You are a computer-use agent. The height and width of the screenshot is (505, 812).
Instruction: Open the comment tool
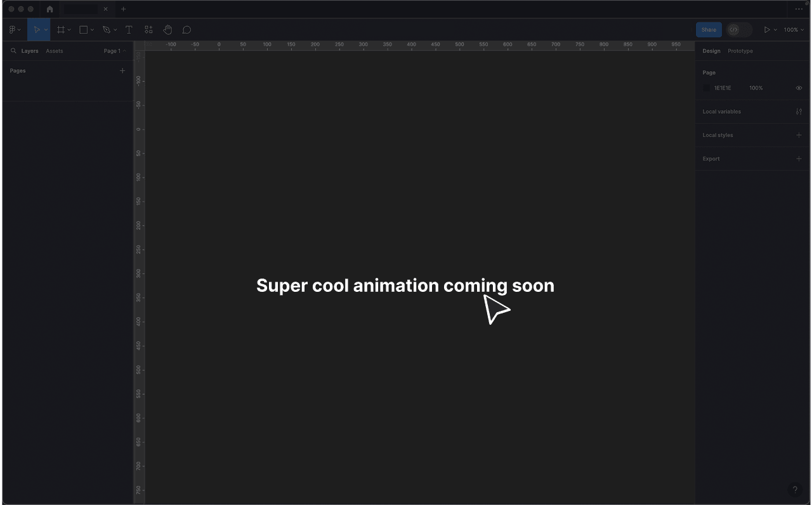pos(187,29)
